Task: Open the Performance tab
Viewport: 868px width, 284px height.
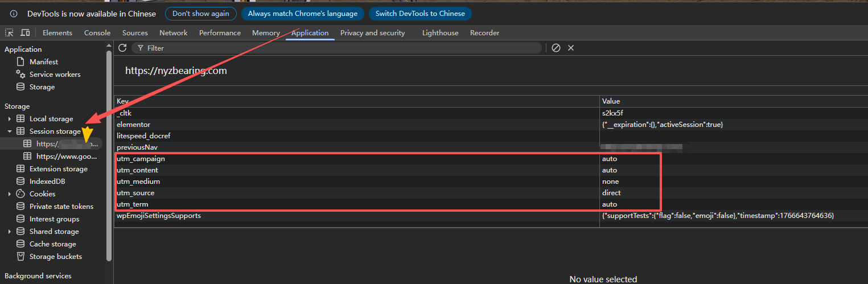Action: click(x=220, y=33)
